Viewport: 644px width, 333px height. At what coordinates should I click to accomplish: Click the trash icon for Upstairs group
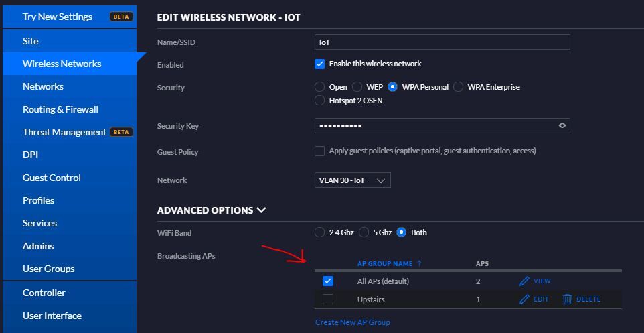point(567,299)
